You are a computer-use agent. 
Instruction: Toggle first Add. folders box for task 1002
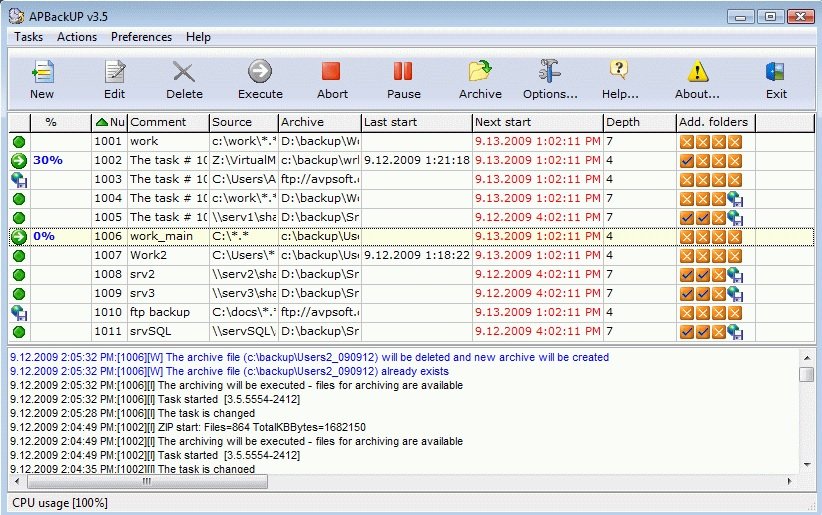pos(687,160)
